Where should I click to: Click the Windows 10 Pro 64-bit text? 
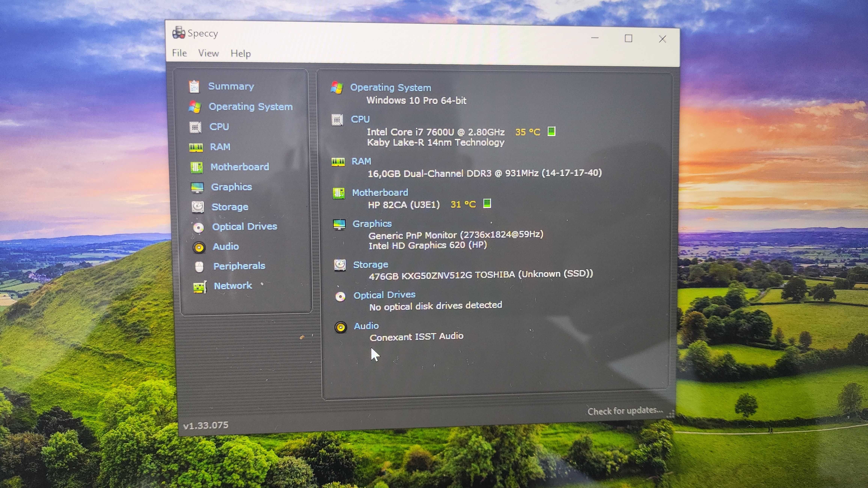pos(417,100)
